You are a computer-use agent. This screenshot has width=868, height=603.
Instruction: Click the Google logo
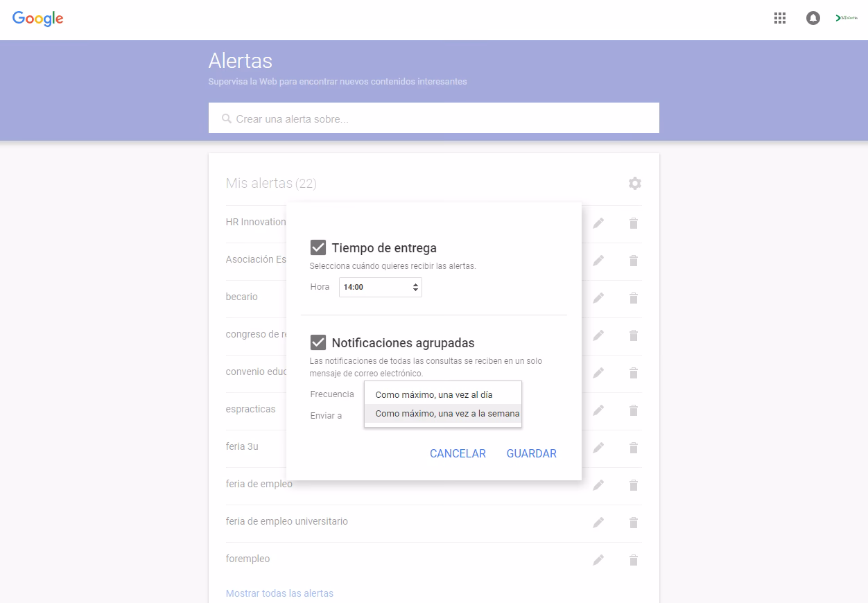(37, 19)
